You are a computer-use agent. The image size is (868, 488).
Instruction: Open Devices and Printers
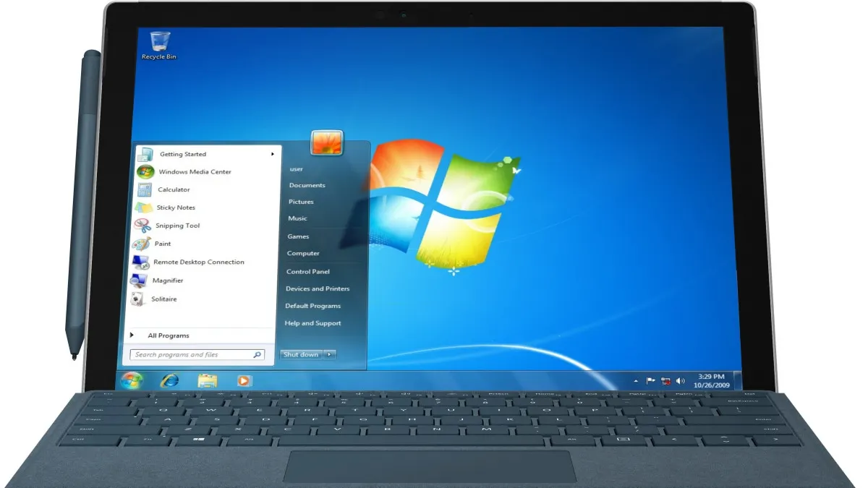point(318,288)
